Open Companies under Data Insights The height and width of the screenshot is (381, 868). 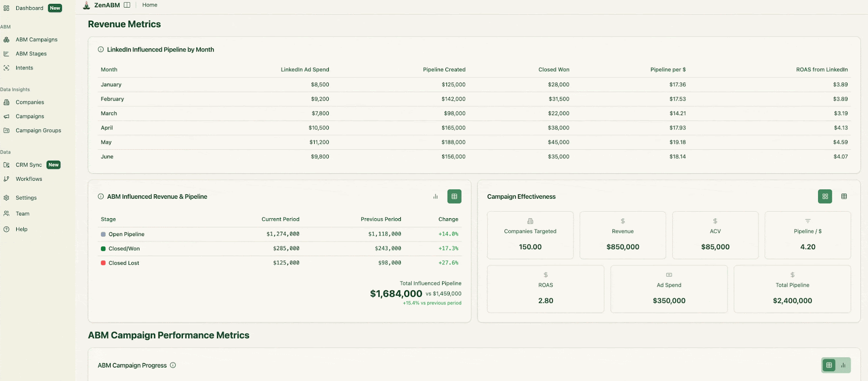coord(30,102)
